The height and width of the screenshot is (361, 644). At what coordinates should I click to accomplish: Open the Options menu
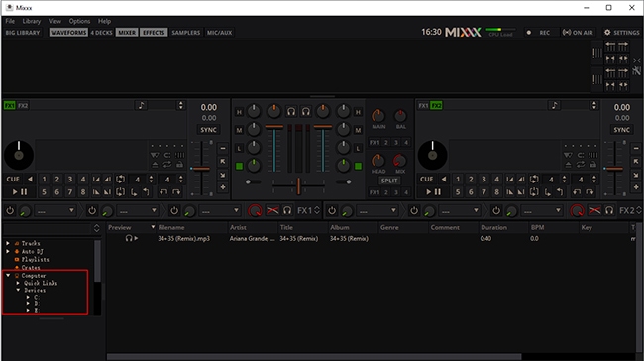coord(79,21)
